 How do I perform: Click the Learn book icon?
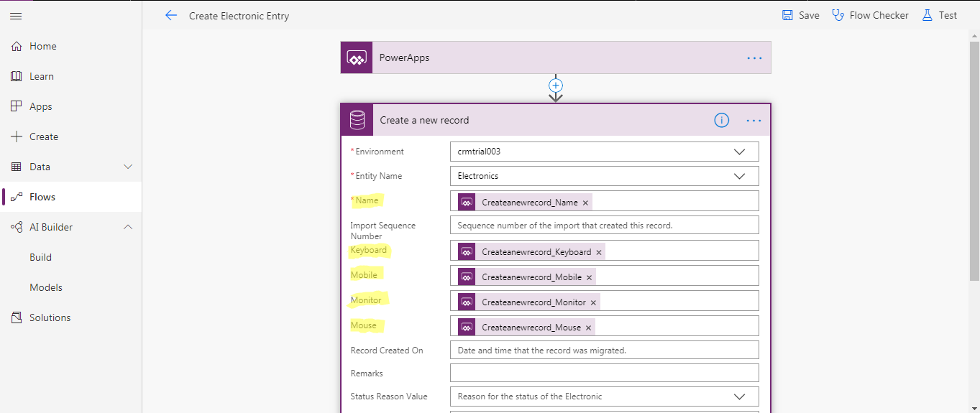17,76
